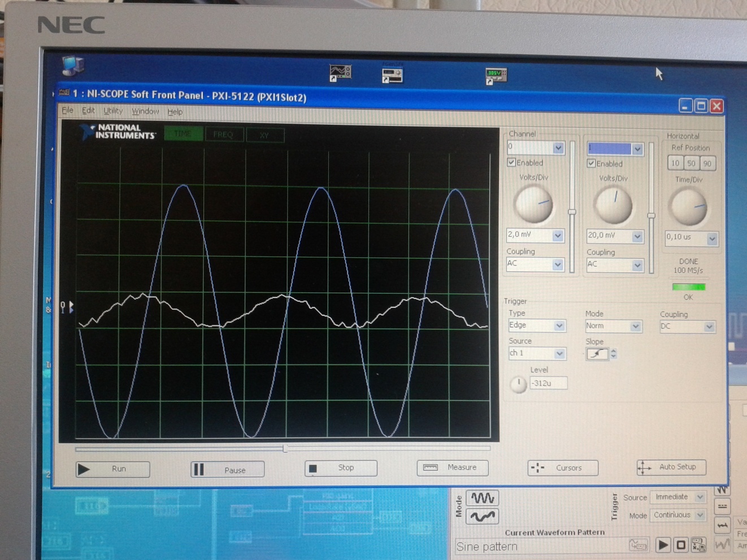Set Ref Position to 10
The height and width of the screenshot is (560, 747).
675,163
